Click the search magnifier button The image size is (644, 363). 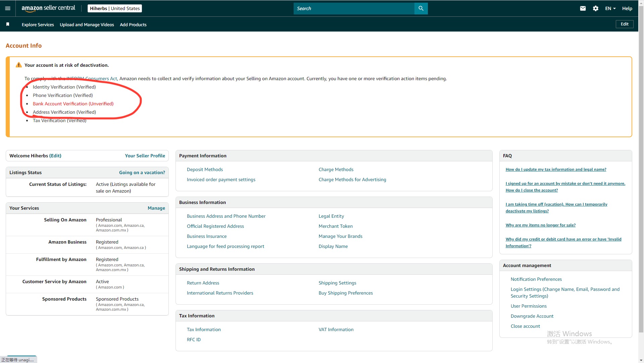[421, 8]
